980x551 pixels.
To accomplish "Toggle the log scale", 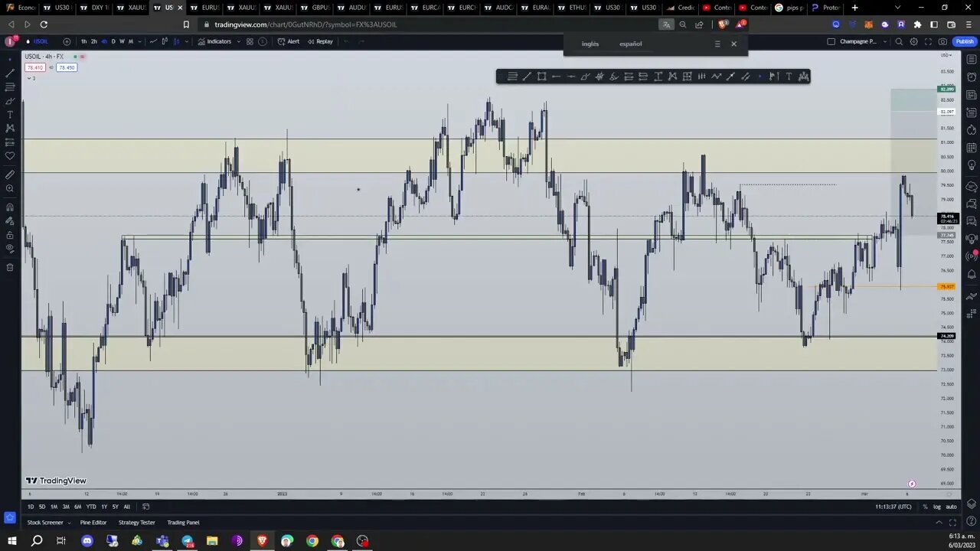I will tap(937, 507).
